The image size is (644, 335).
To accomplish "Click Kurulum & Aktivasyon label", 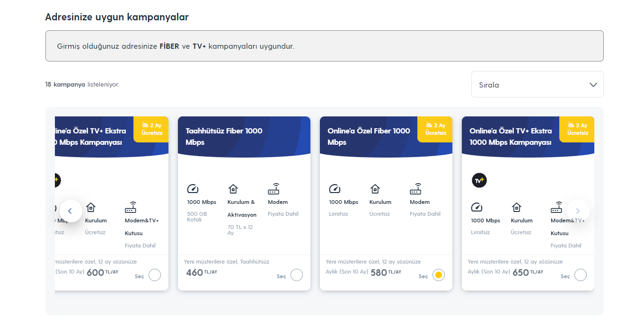I will click(x=242, y=208).
